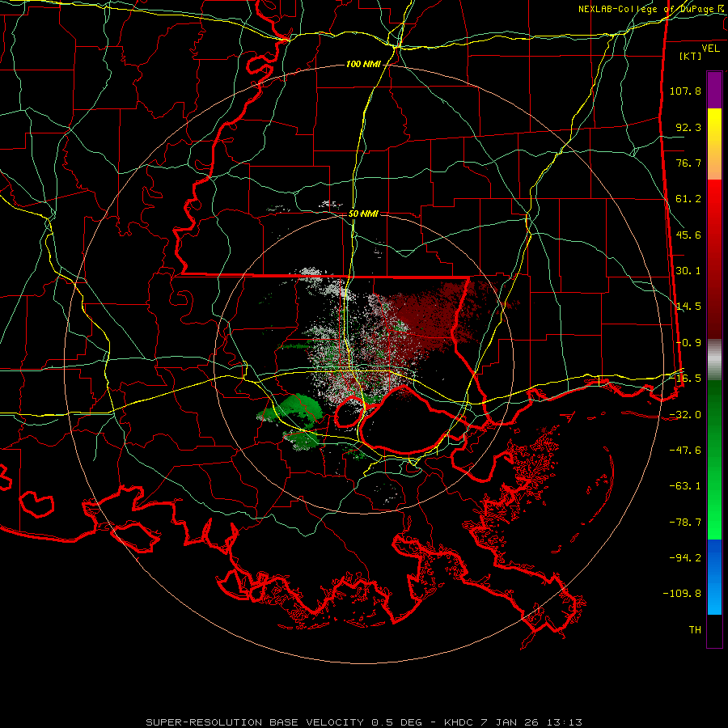Click the 14.5 velocity scale value
This screenshot has width=728, height=728.
pos(688,307)
